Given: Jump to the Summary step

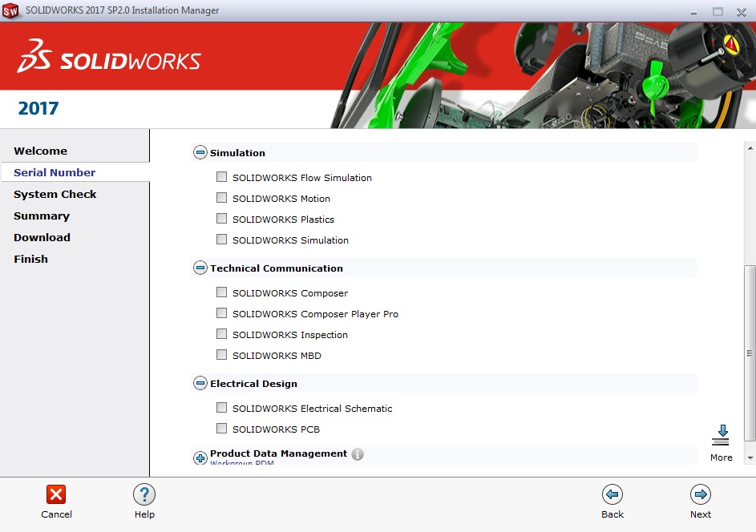Looking at the screenshot, I should pos(42,216).
